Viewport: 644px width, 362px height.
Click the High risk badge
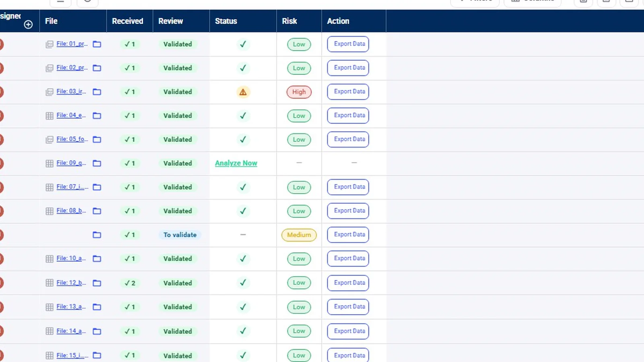coord(299,92)
